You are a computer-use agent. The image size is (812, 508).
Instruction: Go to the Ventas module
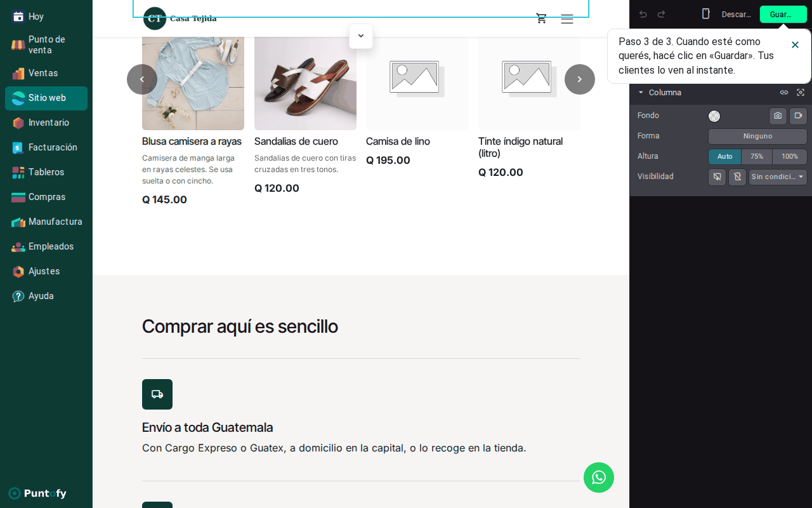tap(46, 73)
